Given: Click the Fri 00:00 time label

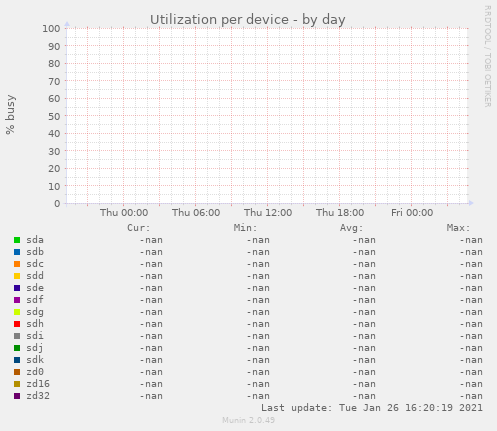Looking at the screenshot, I should [412, 213].
